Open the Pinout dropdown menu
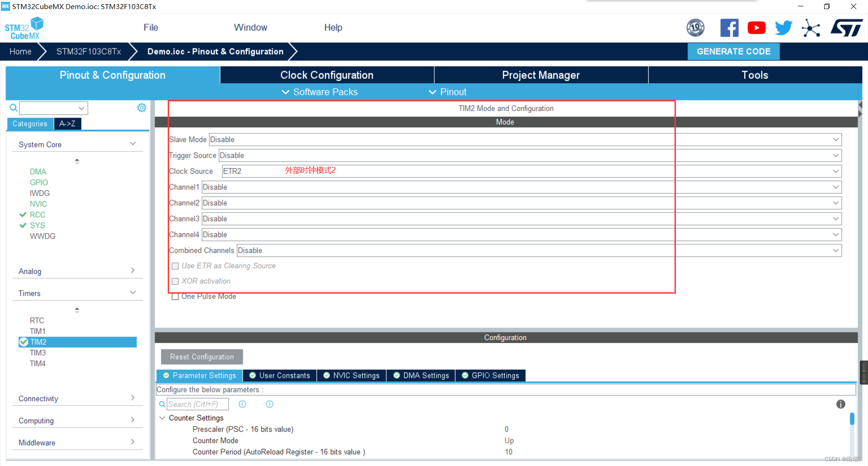Screen dimensions: 868x466 (448, 92)
